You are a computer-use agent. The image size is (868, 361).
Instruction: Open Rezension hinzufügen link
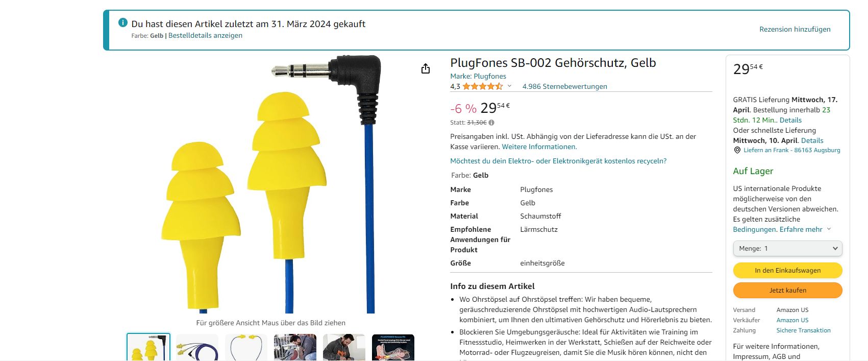795,29
